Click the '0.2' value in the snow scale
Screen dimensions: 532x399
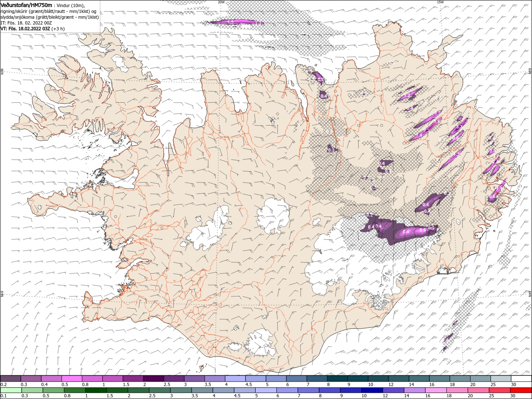tap(3, 384)
